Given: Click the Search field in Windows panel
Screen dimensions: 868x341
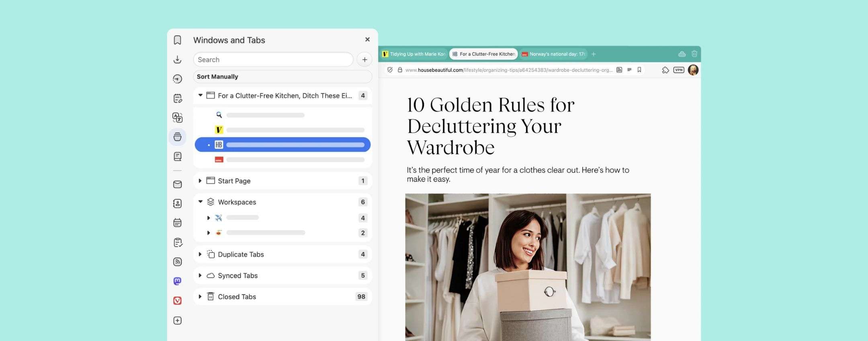Looking at the screenshot, I should click(273, 60).
